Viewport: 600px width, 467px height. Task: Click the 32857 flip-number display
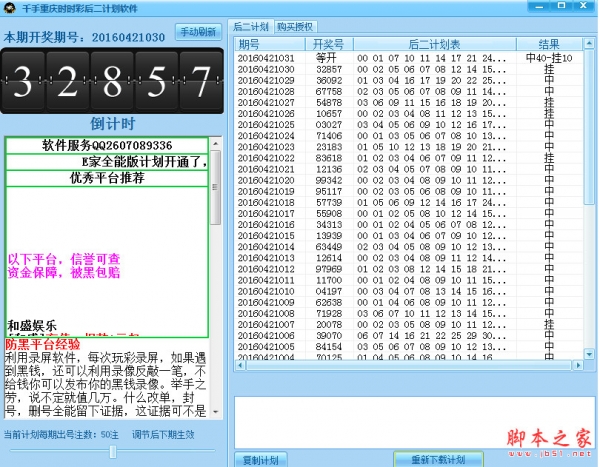point(112,81)
